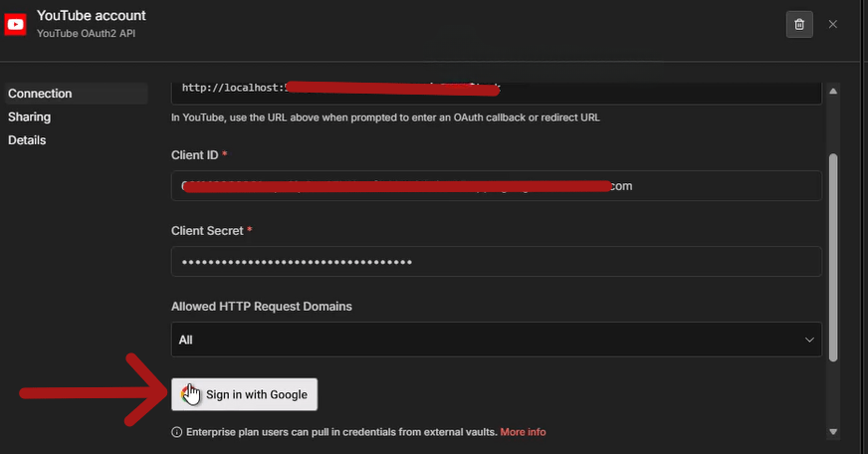Click the OAuth callback instruction text

[385, 117]
